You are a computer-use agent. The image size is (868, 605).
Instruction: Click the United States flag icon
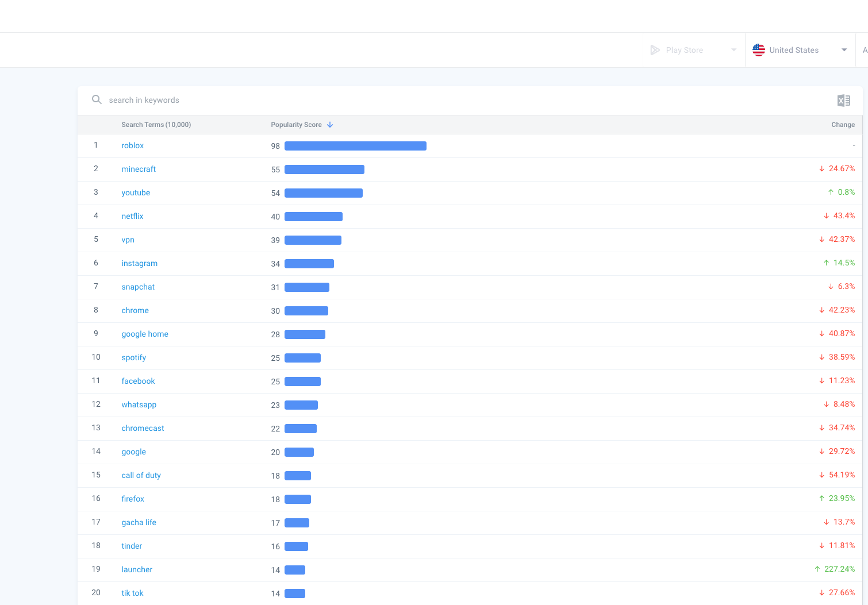(759, 50)
